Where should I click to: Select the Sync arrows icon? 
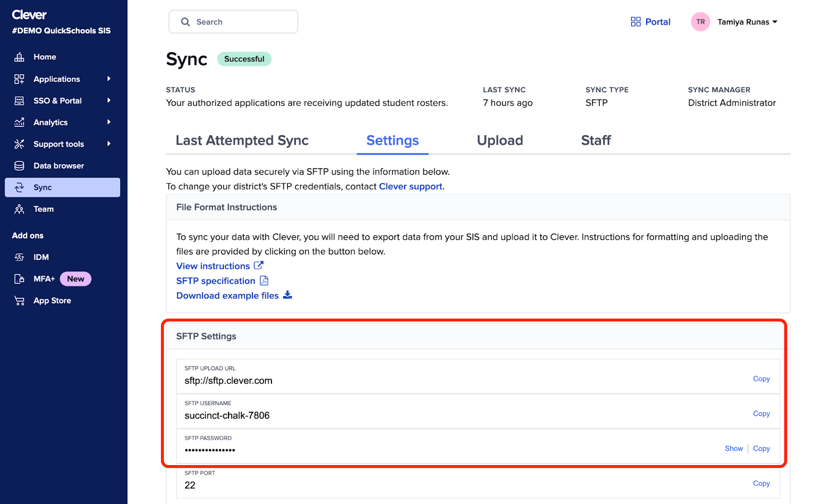[19, 188]
